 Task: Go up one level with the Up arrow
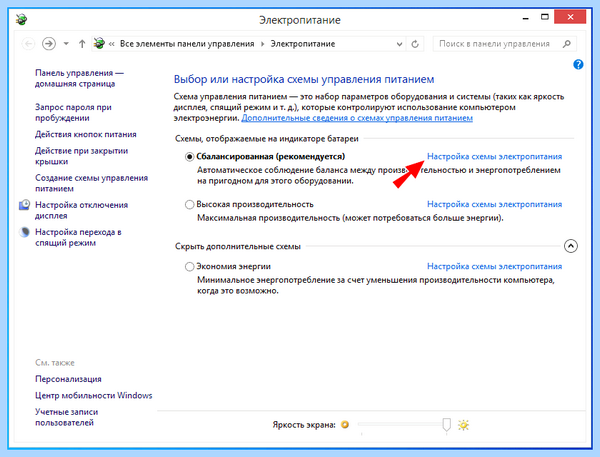tap(82, 44)
